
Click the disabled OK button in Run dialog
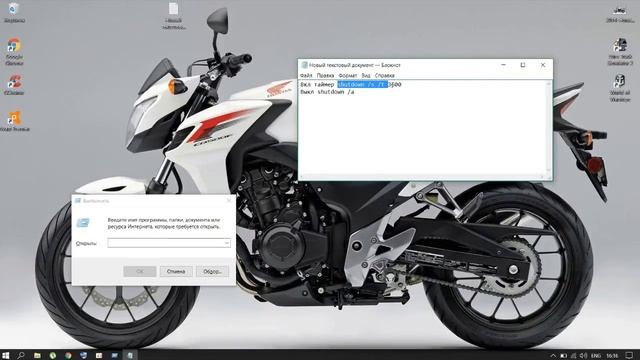[x=140, y=271]
